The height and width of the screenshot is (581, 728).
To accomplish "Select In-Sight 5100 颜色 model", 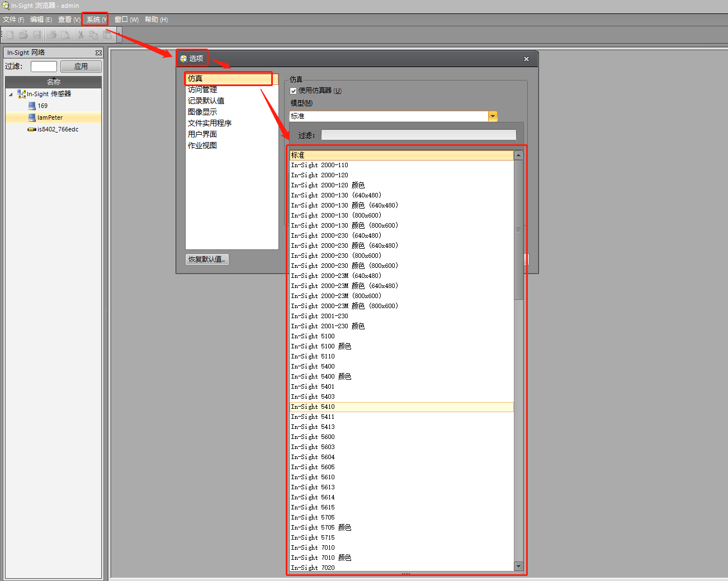I will tap(401, 347).
